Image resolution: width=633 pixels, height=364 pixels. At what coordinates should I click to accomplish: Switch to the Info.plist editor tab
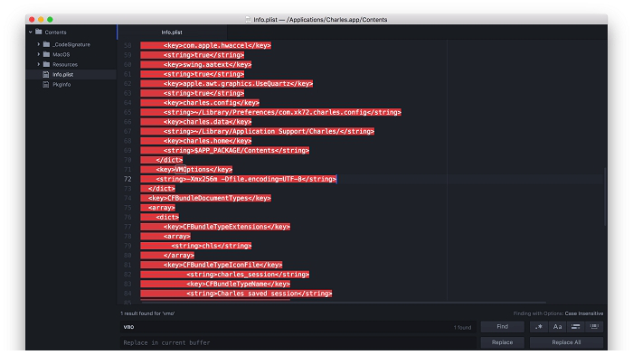tap(172, 32)
